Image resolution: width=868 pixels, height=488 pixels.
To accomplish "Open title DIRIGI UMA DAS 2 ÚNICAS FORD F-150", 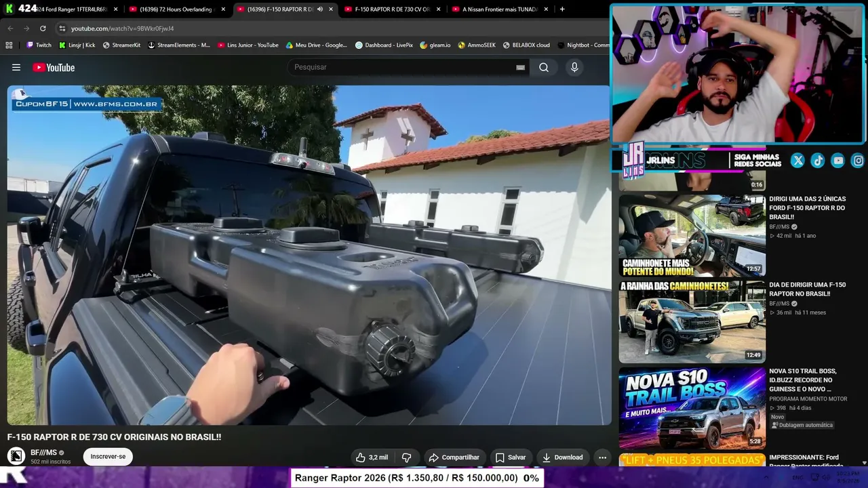I will coord(808,208).
